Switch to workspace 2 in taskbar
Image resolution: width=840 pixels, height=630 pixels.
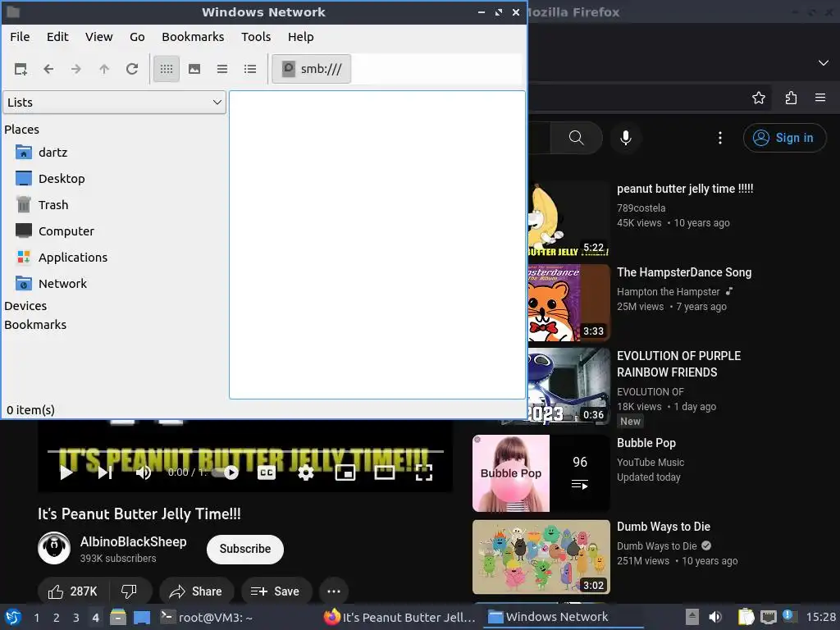pos(57,618)
